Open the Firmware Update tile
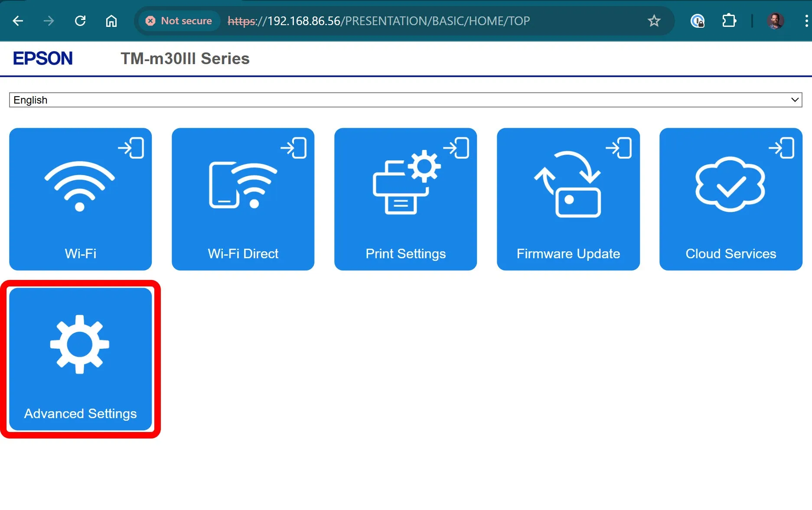This screenshot has height=510, width=812. click(x=568, y=199)
